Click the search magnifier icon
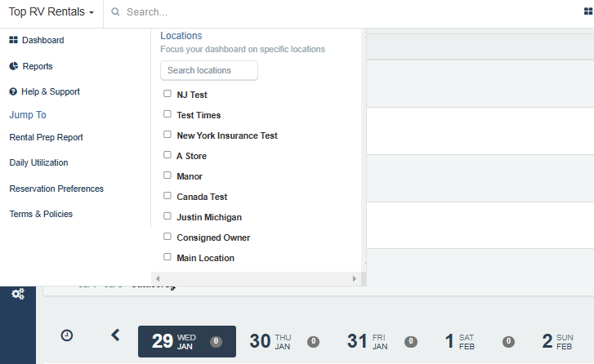Screen dimensions: 594x364 click(115, 12)
